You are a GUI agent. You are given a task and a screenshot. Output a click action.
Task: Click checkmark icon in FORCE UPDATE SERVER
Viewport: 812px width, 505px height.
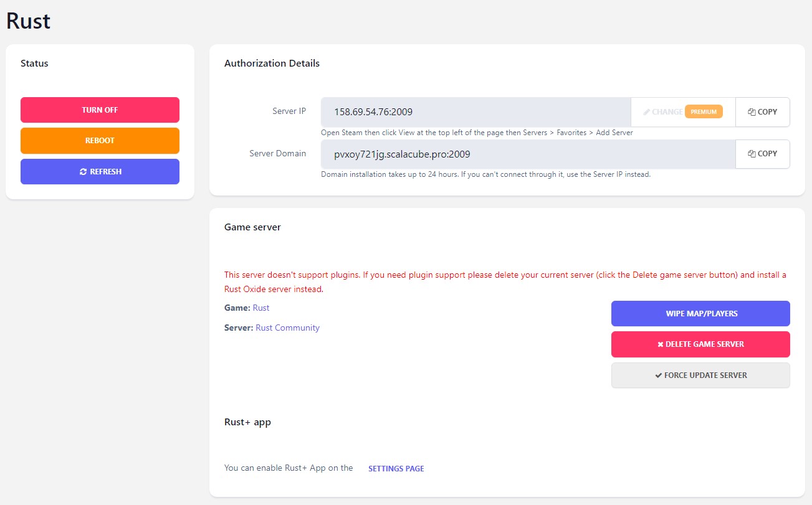[659, 375]
